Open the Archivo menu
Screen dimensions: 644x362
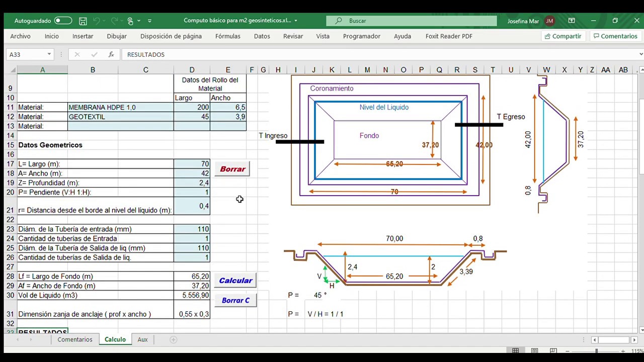tap(20, 36)
